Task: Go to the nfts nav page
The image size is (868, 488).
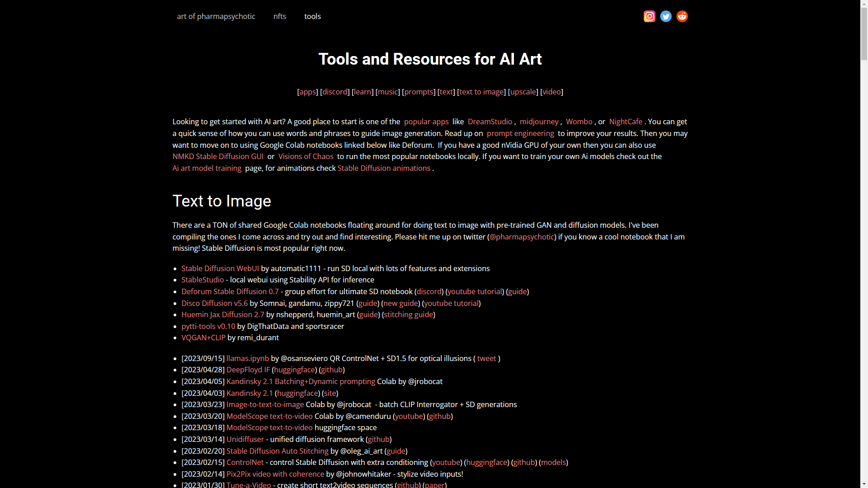Action: 280,16
